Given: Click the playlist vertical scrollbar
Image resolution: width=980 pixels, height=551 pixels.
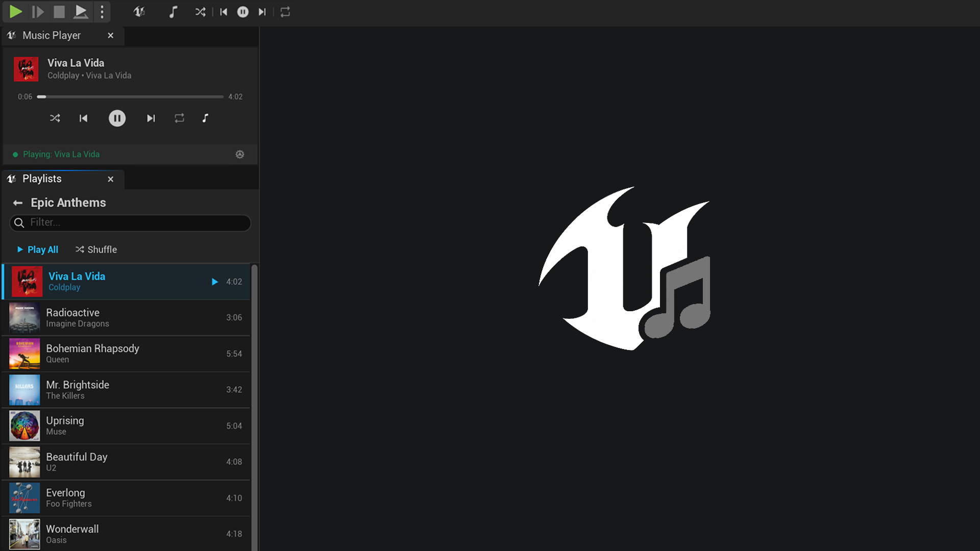Looking at the screenshot, I should [254, 407].
